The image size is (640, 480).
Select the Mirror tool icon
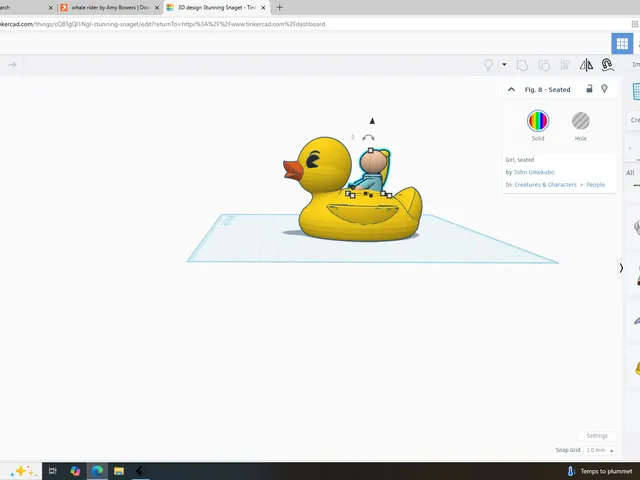(x=587, y=65)
